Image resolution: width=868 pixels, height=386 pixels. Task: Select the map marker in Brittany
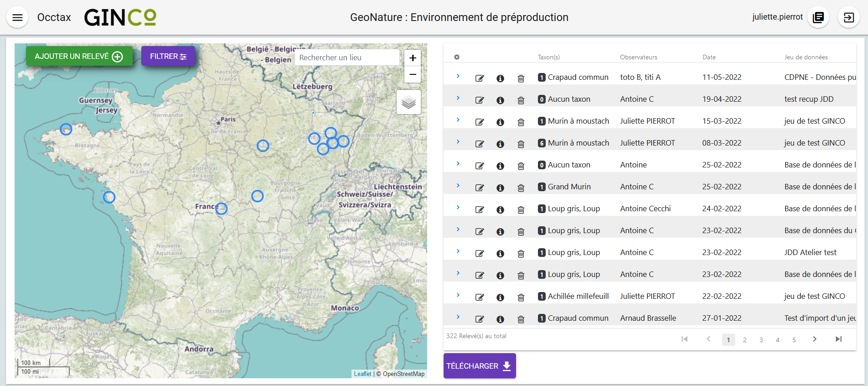(x=66, y=129)
